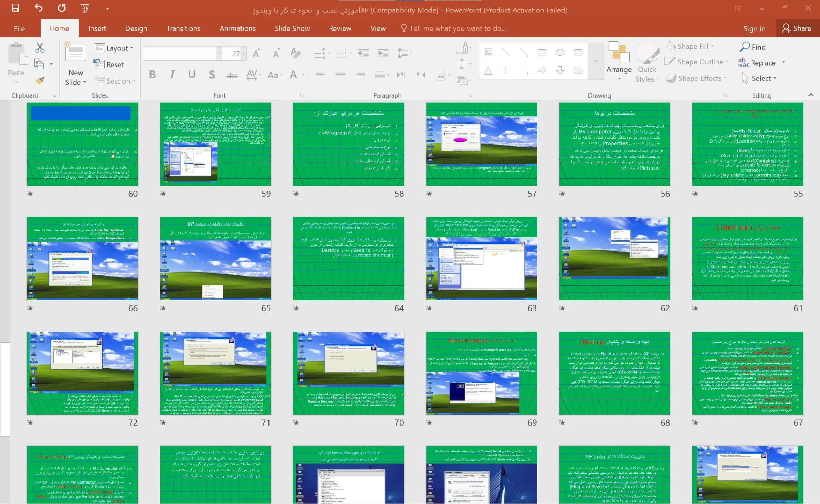Toggle Italic formatting button
The height and width of the screenshot is (504, 820).
(x=173, y=74)
